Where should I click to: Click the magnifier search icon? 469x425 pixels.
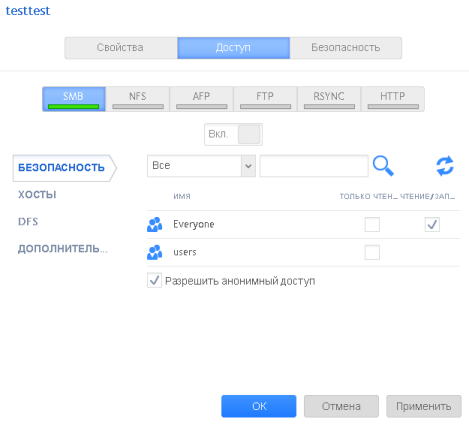pyautogui.click(x=383, y=166)
